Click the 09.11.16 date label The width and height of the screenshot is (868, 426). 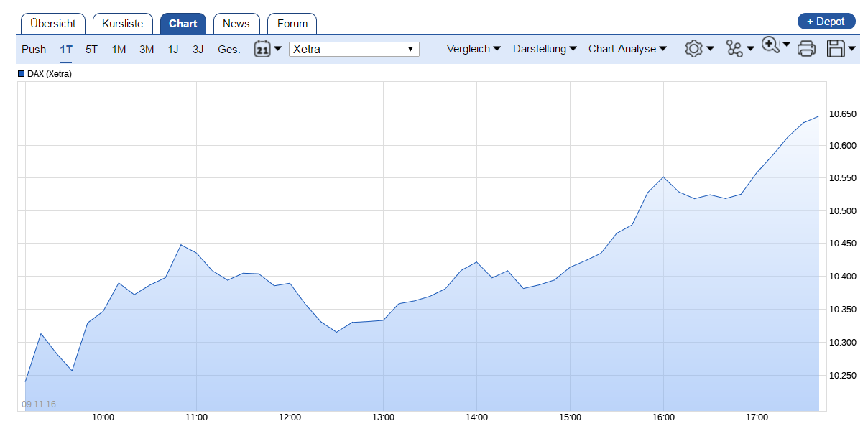[x=39, y=404]
